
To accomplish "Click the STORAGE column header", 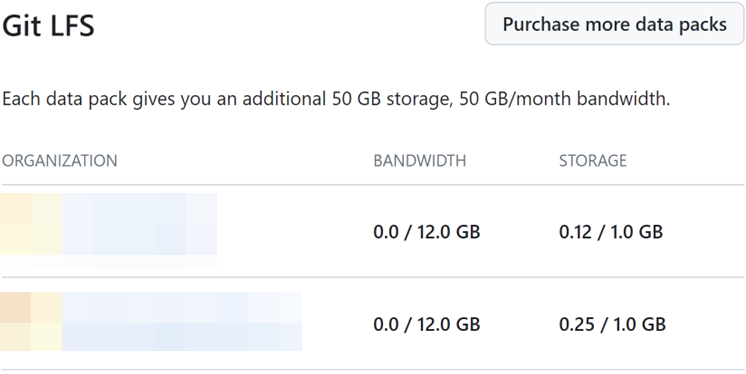I will (593, 161).
